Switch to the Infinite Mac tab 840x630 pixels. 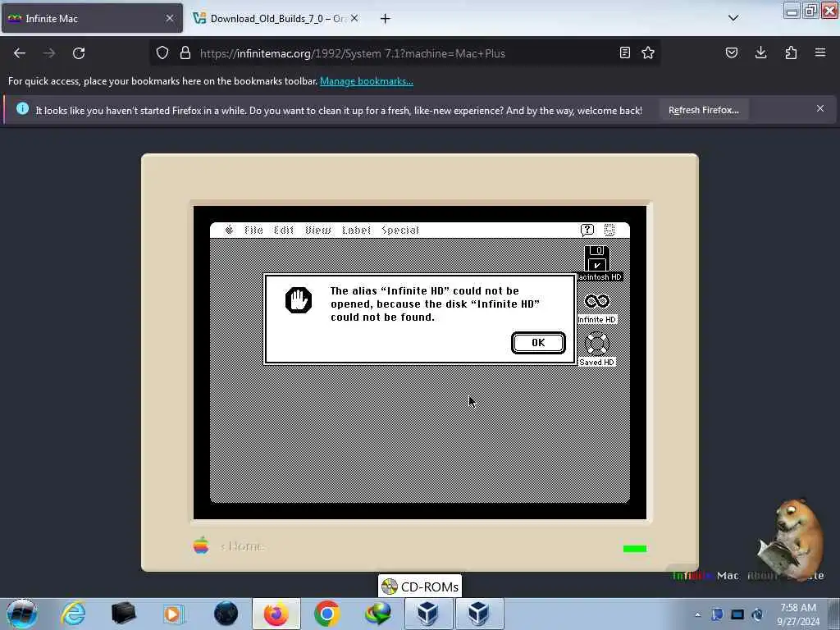(x=92, y=18)
